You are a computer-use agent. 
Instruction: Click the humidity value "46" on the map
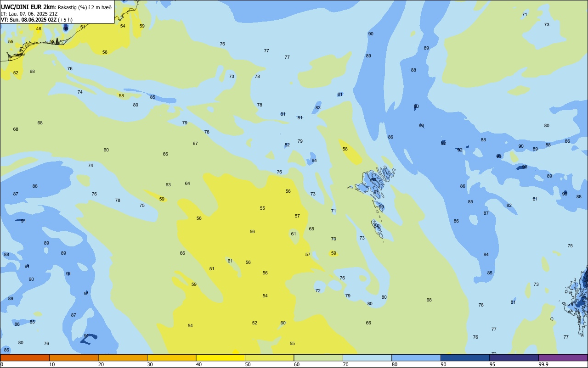coord(39,29)
